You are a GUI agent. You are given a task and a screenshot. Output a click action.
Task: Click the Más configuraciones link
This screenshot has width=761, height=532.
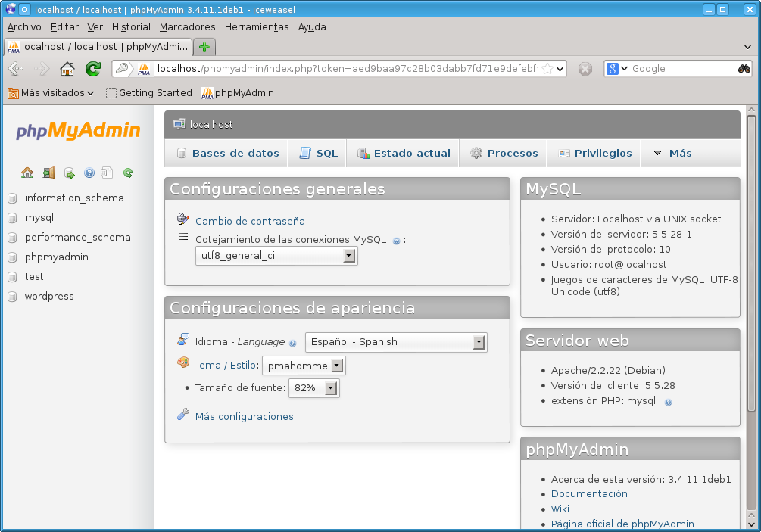[x=244, y=416]
